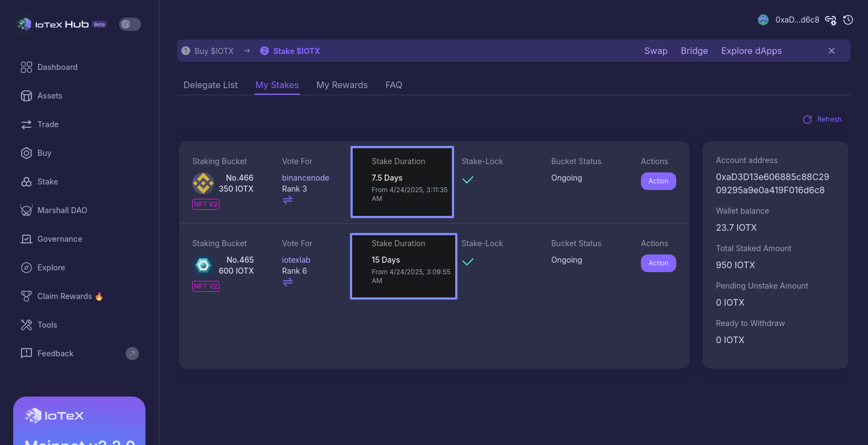Image resolution: width=868 pixels, height=445 pixels.
Task: Toggle the developer mode switch near logo
Action: coord(130,24)
